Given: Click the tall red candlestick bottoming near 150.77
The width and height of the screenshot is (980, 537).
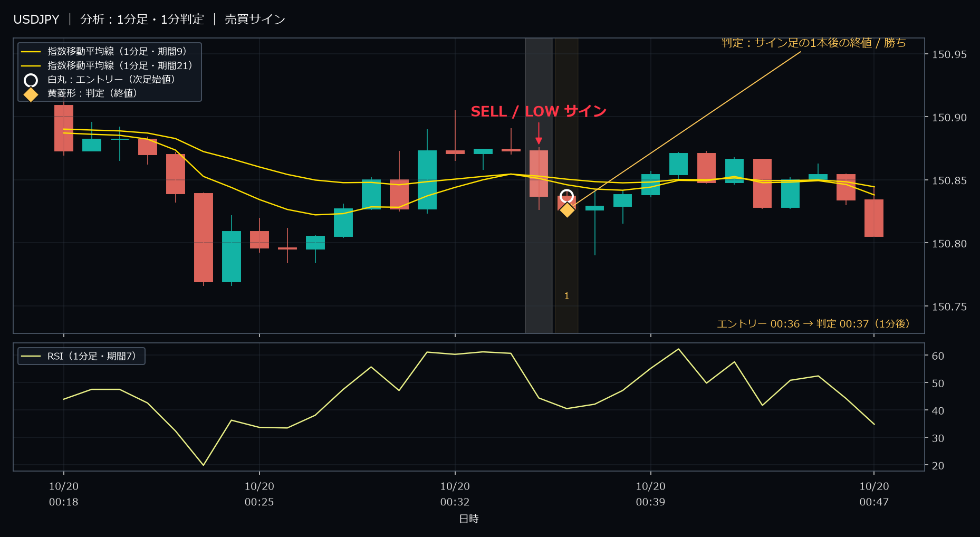Looking at the screenshot, I should click(204, 237).
